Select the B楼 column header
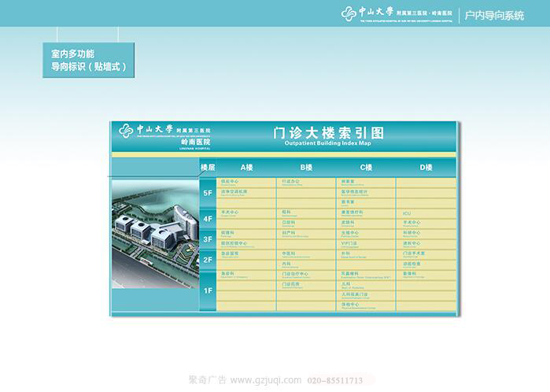This screenshot has height=392, width=550. [x=306, y=168]
